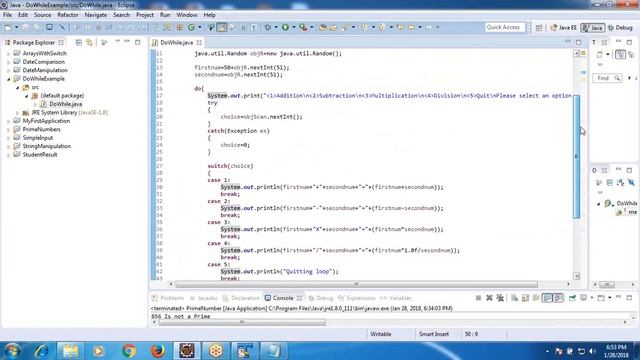Click the Debug bug toolbar icon
This screenshot has height=360, width=640.
pos(268,27)
